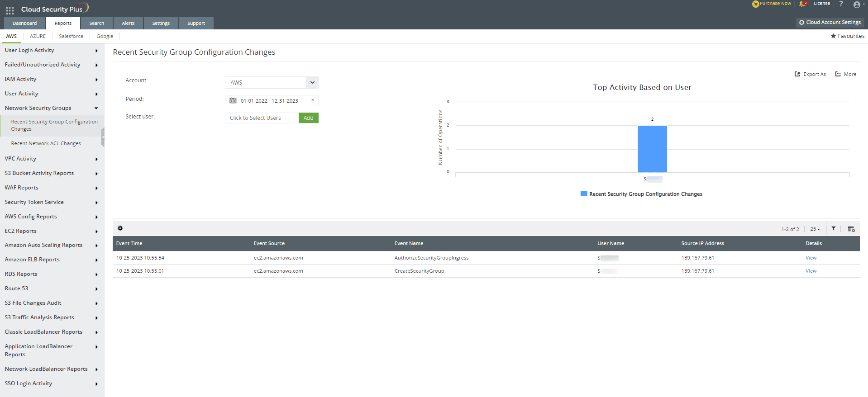Expand S3 Bucket Activity Reports menu
868x397 pixels.
pyautogui.click(x=52, y=173)
